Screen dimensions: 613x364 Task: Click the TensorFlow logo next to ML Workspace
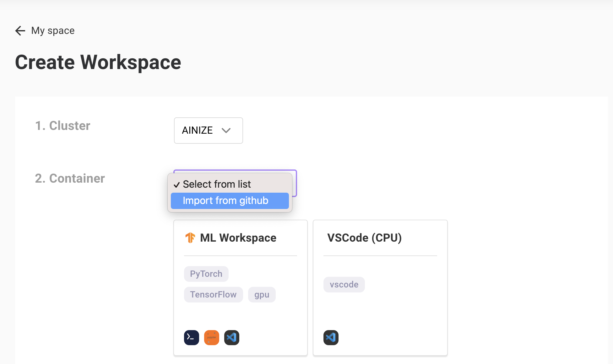tap(190, 238)
